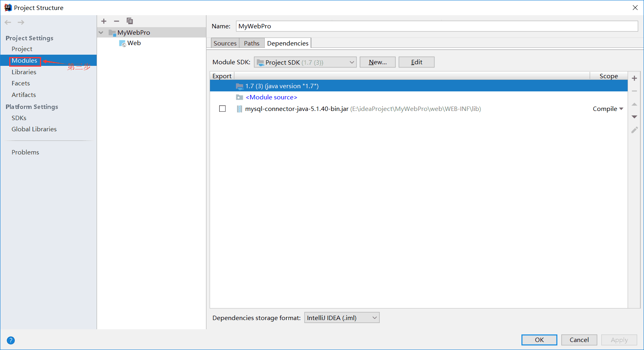Select the <Module source> row
The image size is (644, 350).
(419, 97)
